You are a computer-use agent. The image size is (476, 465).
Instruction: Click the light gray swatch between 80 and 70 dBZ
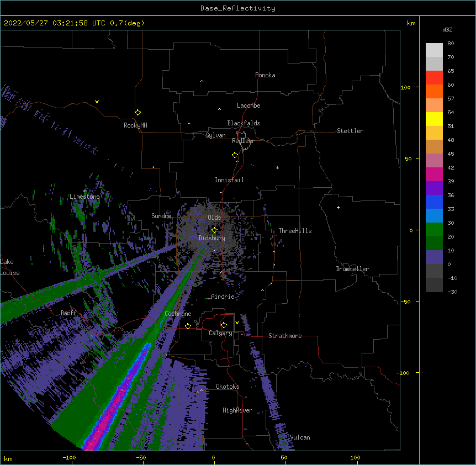coord(434,50)
